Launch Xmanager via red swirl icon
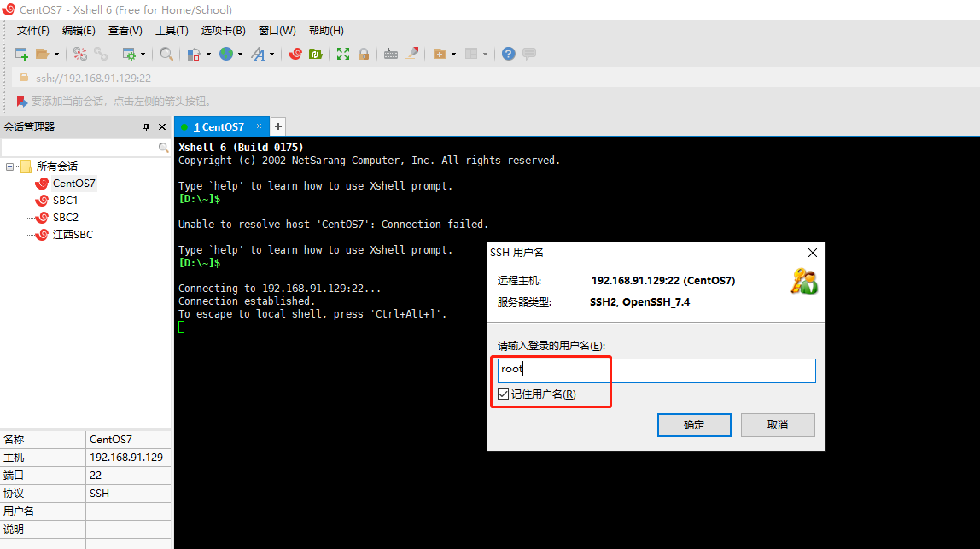Viewport: 980px width, 549px height. coord(295,55)
